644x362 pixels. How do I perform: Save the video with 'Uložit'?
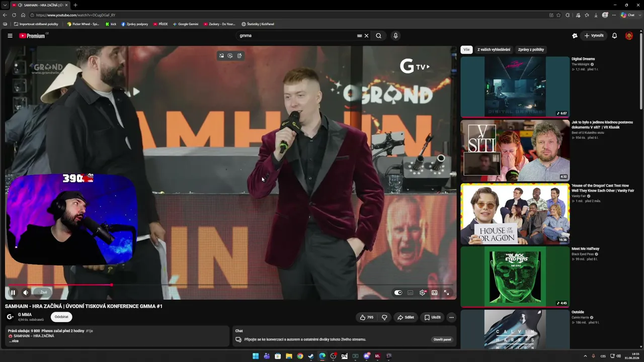click(x=432, y=317)
